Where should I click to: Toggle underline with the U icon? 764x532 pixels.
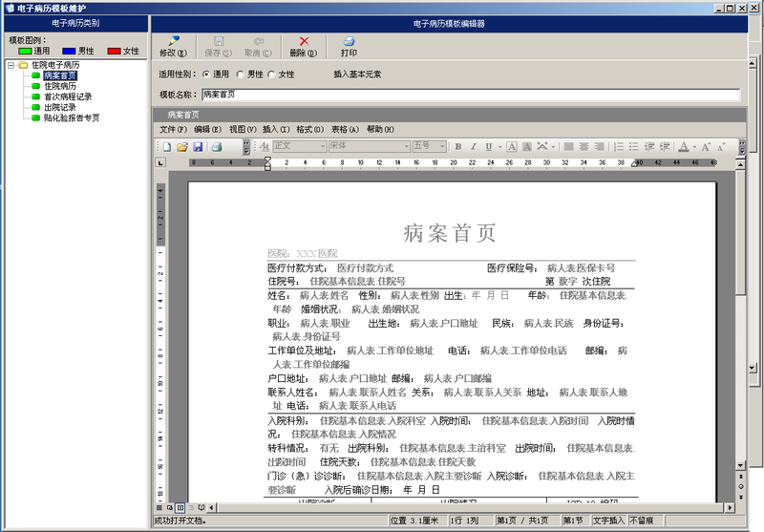[488, 146]
